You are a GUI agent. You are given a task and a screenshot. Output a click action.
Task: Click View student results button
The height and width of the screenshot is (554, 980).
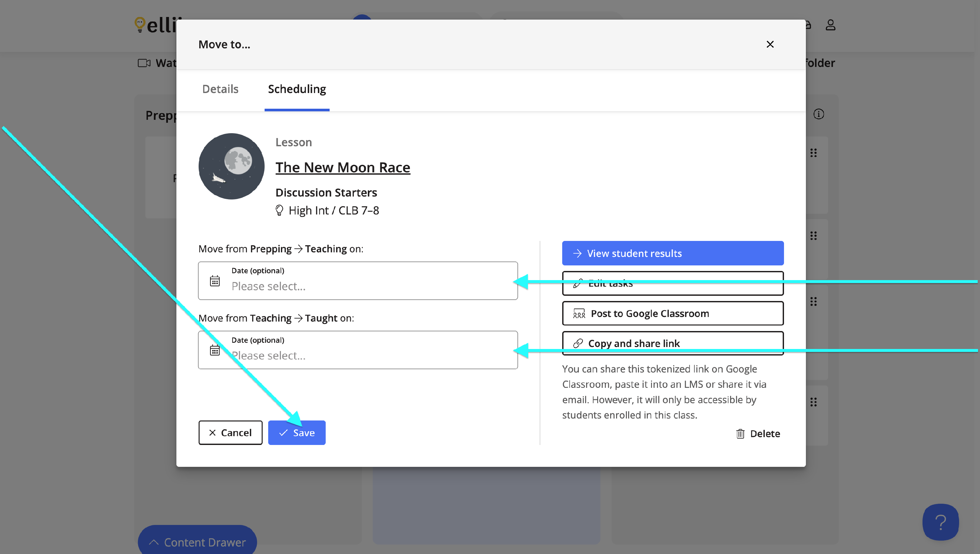click(672, 253)
